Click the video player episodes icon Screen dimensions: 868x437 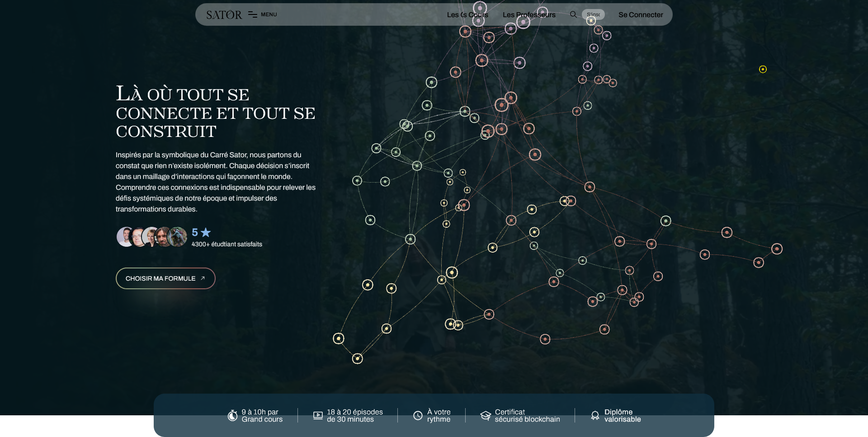point(318,416)
